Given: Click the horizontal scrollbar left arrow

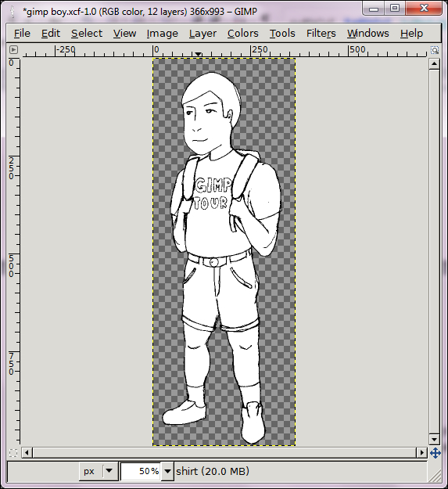Looking at the screenshot, I should coord(27,452).
